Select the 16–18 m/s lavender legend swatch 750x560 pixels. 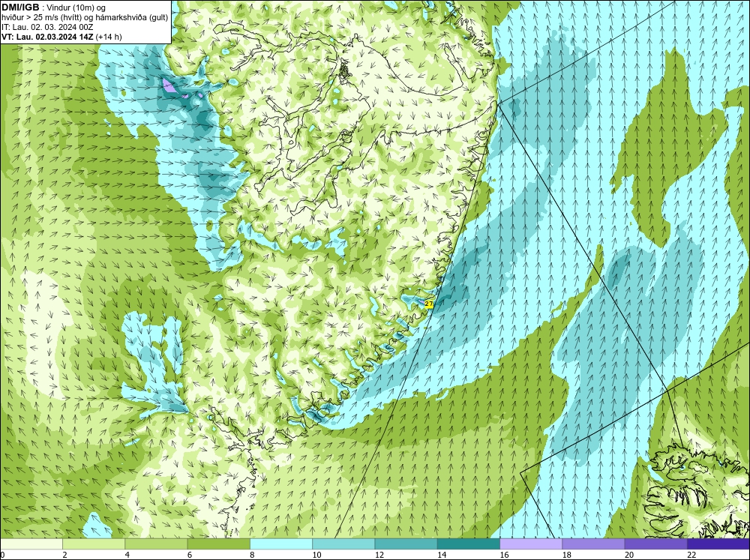[531, 544]
